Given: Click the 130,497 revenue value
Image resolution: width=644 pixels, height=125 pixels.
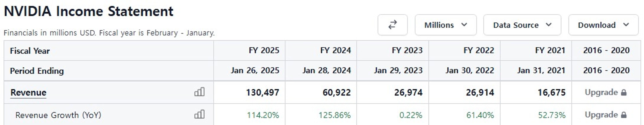Looking at the screenshot, I should 262,93.
